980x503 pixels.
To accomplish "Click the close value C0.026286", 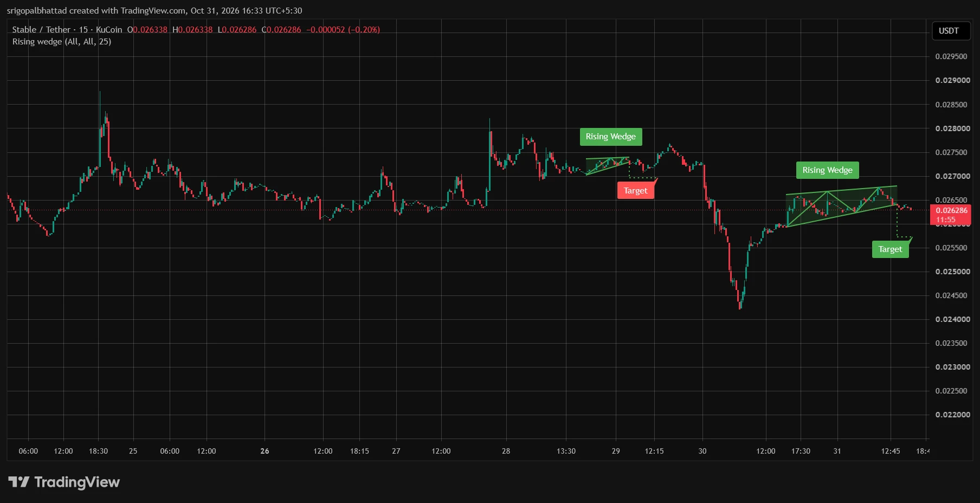I will (x=281, y=30).
